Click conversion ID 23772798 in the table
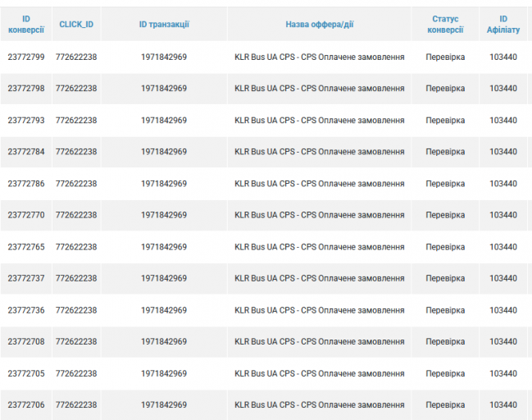532x420 pixels. pos(26,89)
